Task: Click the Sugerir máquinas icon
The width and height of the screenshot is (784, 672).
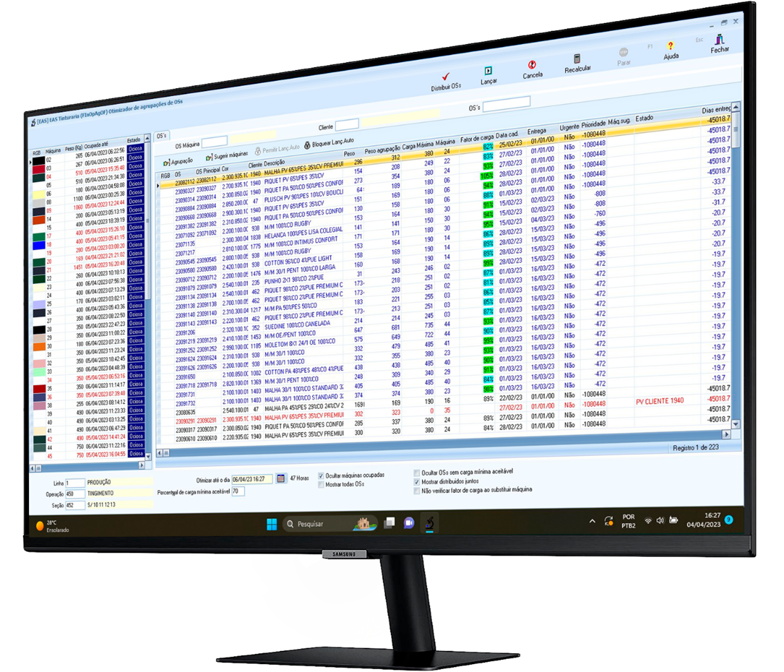Action: [209, 157]
